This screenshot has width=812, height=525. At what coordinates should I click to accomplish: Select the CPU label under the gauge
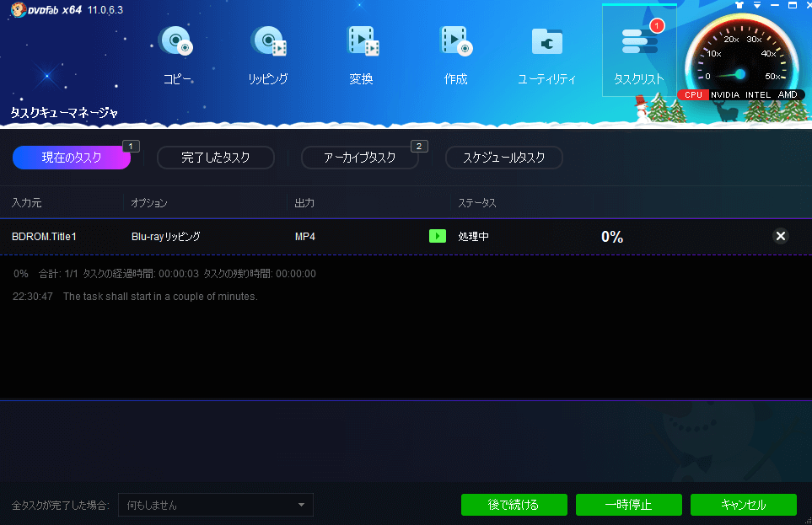[x=693, y=94]
